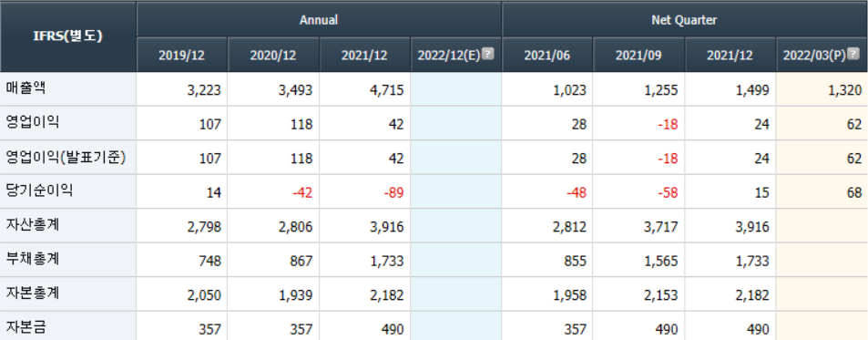Click the Annual 2021/12 column header
Image resolution: width=868 pixels, height=340 pixels.
tap(365, 55)
